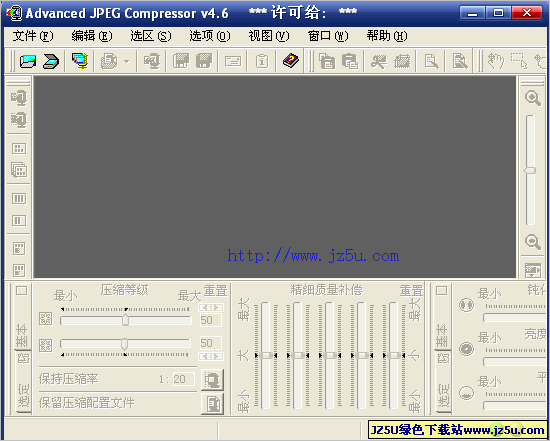Click the scissors cut toolbar icon
Screen dimensions: 550x441
[x=379, y=61]
